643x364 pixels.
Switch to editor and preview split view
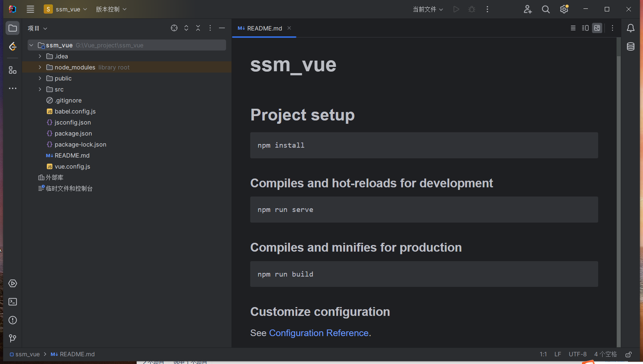(585, 28)
